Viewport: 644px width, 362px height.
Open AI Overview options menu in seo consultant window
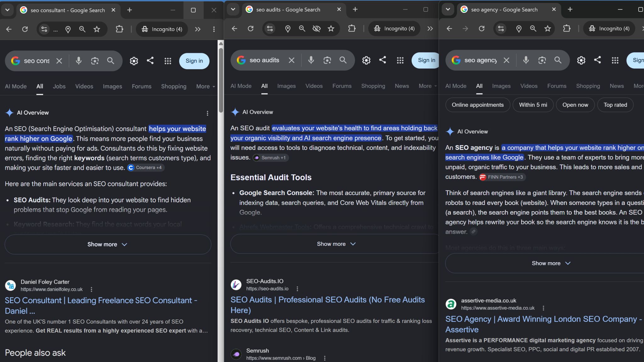click(x=207, y=113)
